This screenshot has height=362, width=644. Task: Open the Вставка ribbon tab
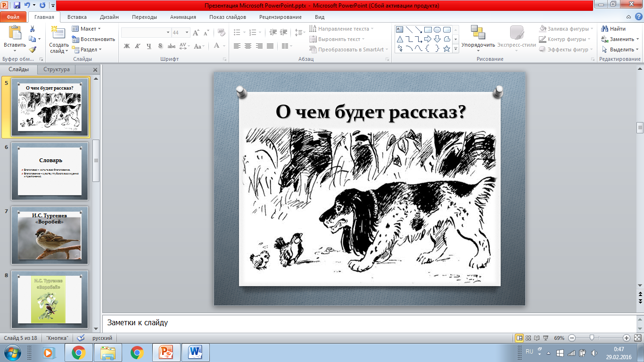[x=77, y=17]
